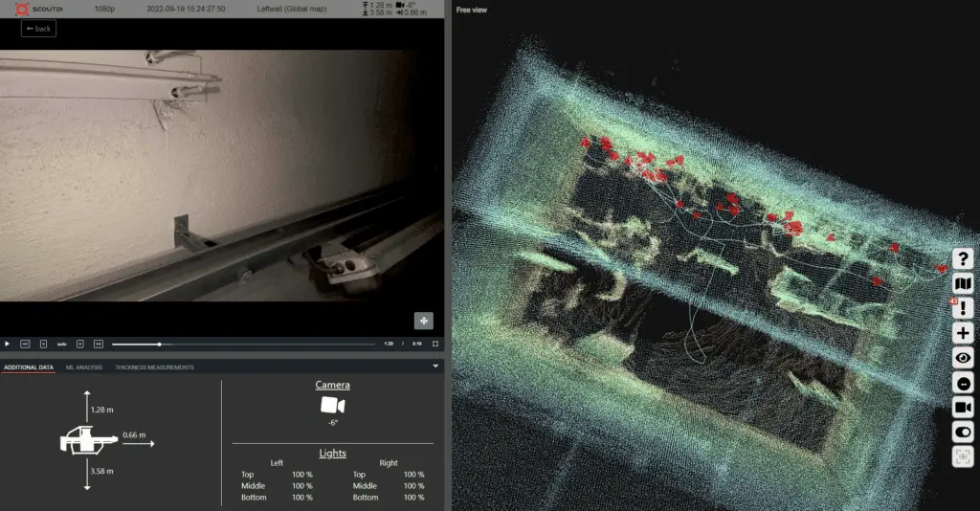This screenshot has width=980, height=511.
Task: Click the left Middle light 100 % value
Action: pyautogui.click(x=302, y=486)
